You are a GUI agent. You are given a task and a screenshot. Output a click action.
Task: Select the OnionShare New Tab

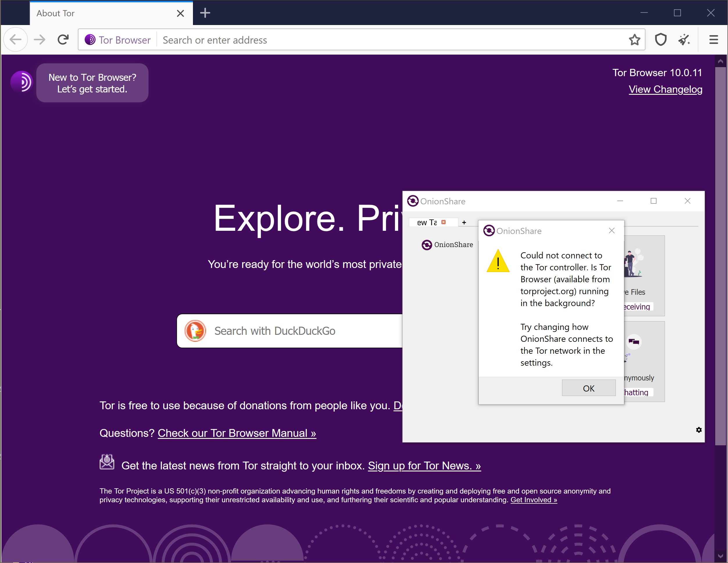(x=427, y=222)
